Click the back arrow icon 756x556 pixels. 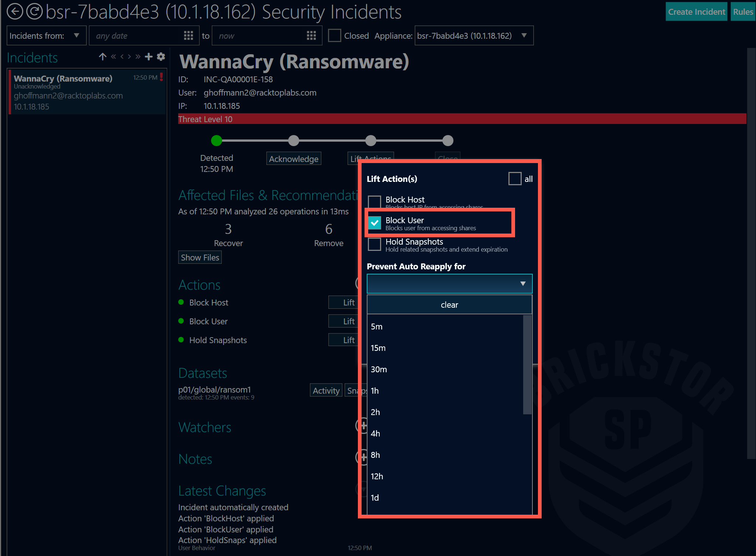click(15, 11)
